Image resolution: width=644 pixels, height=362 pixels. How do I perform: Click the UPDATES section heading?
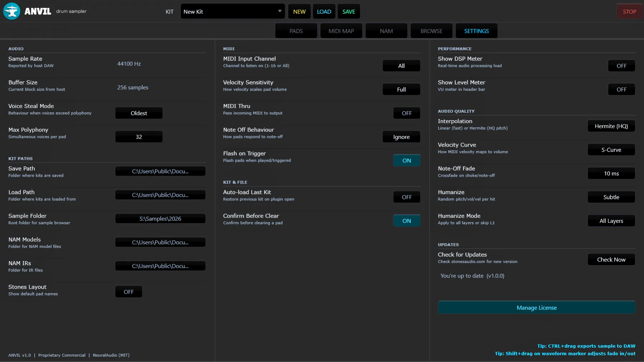click(448, 245)
